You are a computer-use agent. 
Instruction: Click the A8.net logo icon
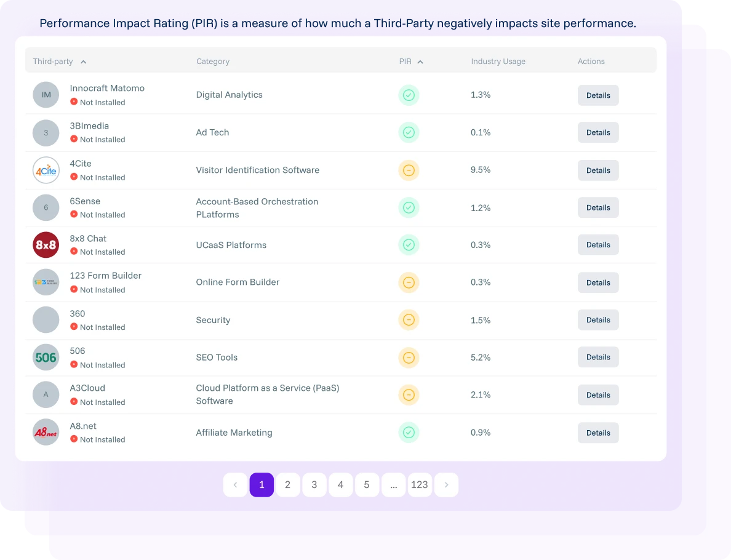46,432
